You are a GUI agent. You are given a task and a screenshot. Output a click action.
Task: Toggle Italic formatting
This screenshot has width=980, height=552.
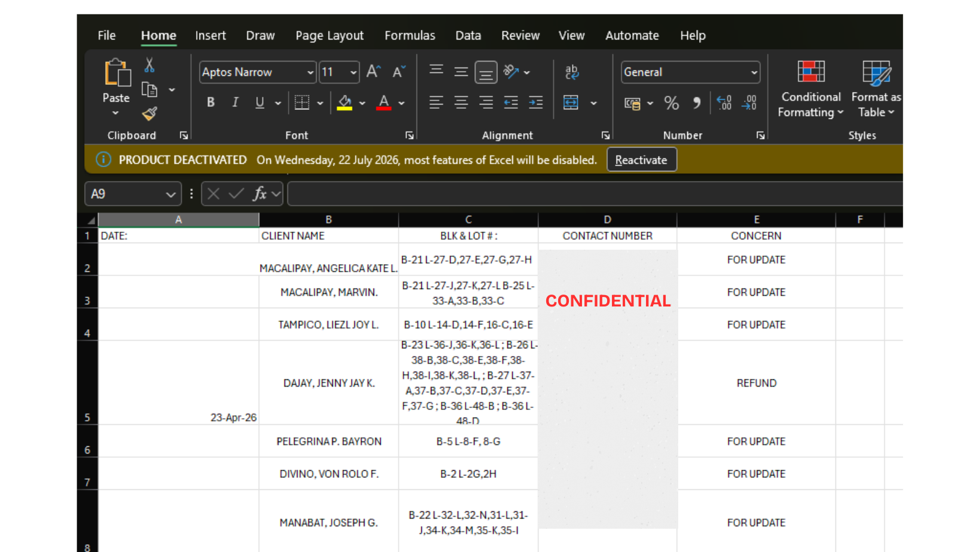235,102
